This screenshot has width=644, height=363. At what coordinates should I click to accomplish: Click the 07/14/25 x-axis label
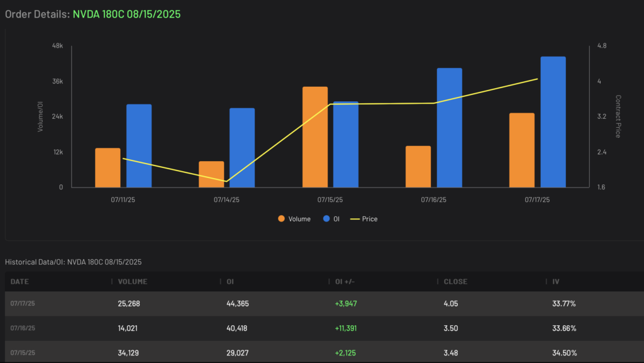click(x=226, y=199)
